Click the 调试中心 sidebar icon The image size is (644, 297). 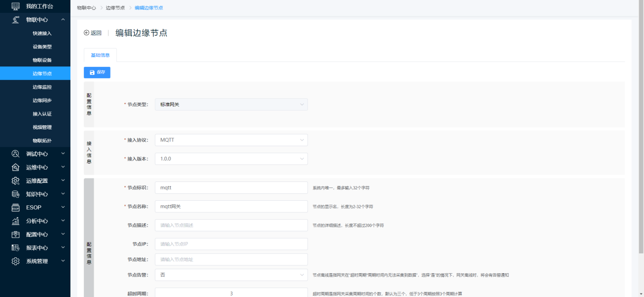click(15, 154)
